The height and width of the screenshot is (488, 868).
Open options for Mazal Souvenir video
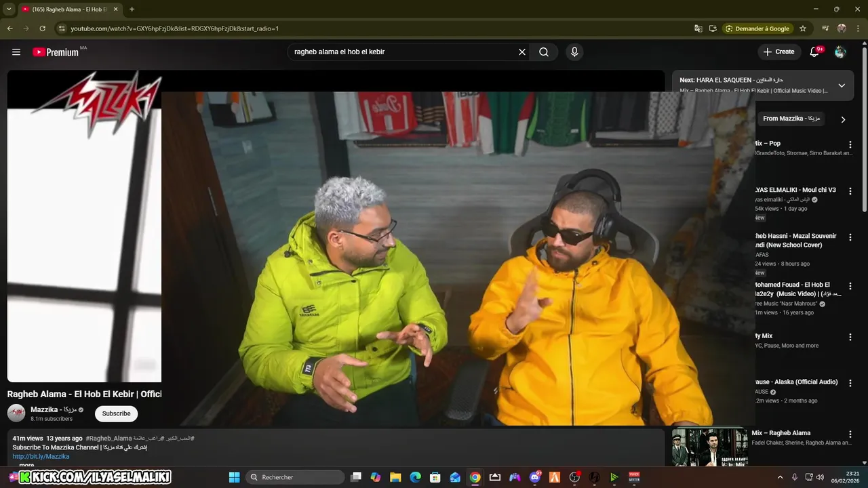tap(850, 237)
